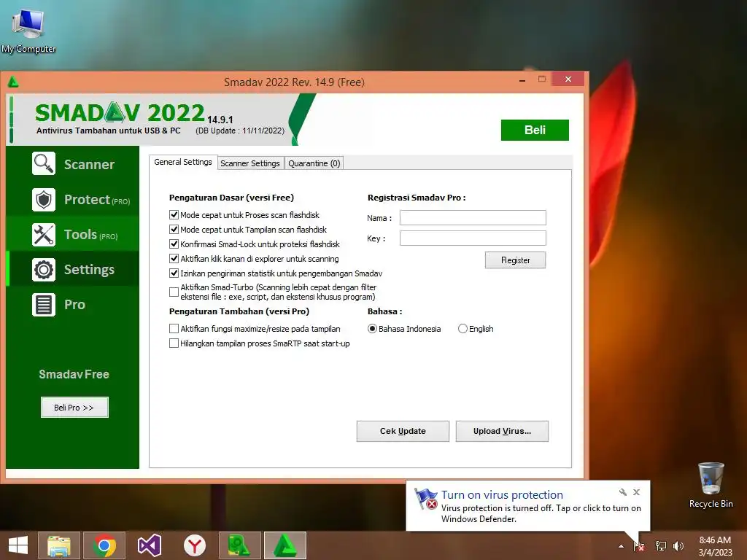Viewport: 747px width, 560px height.
Task: Toggle Aktifkan klik kanan di explorer
Action: pos(174,259)
